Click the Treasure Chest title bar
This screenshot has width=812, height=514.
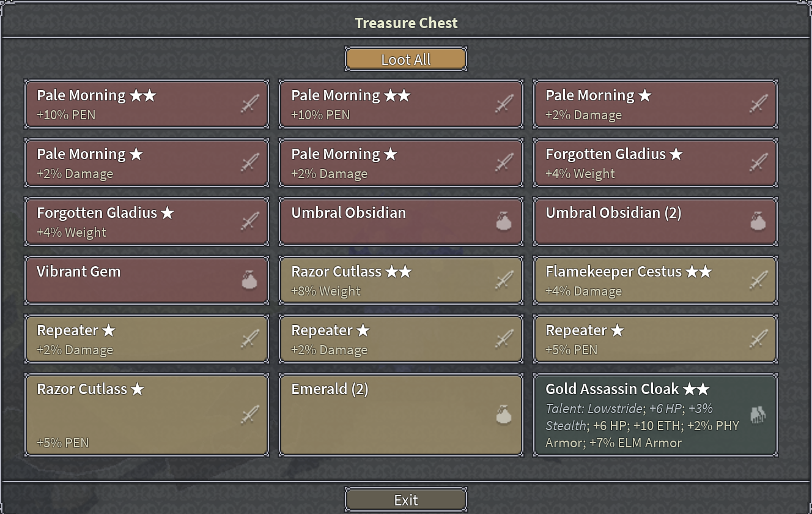tap(406, 23)
